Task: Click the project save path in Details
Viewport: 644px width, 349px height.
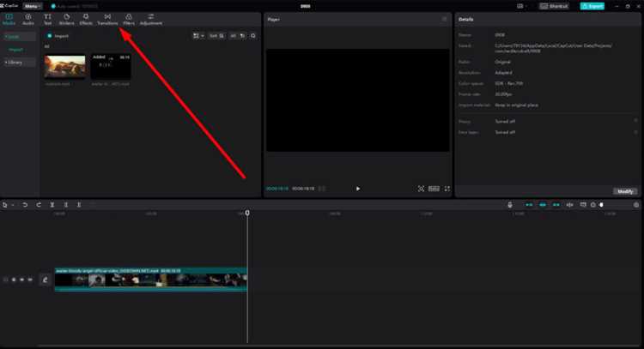Action: [x=553, y=48]
